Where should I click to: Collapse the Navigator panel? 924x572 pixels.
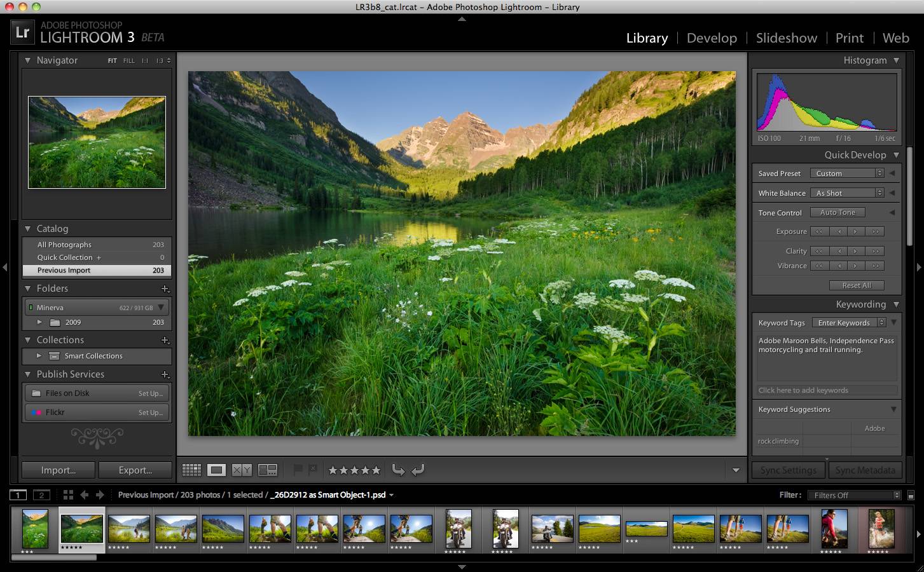tap(28, 60)
